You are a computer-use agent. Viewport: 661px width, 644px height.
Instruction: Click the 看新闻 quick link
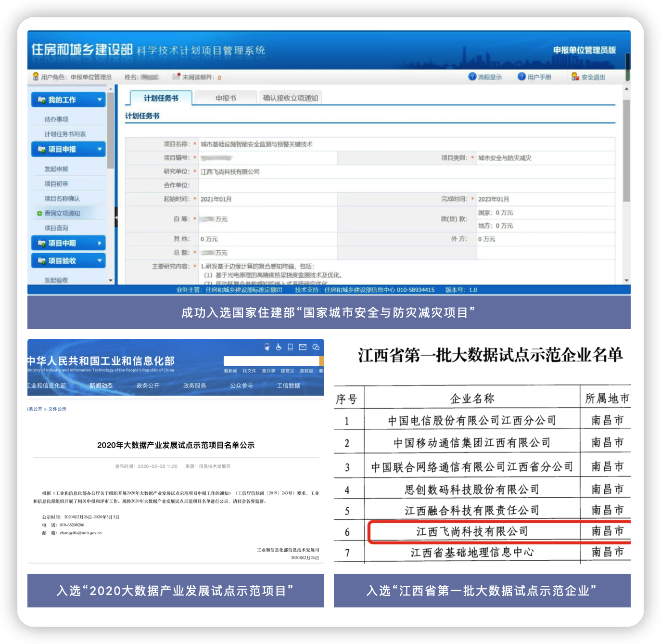point(230,371)
